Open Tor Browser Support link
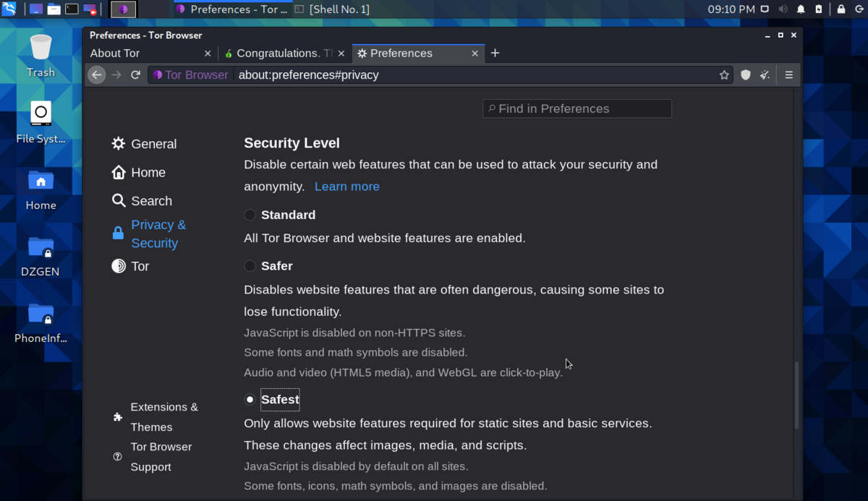The width and height of the screenshot is (868, 501). [153, 457]
